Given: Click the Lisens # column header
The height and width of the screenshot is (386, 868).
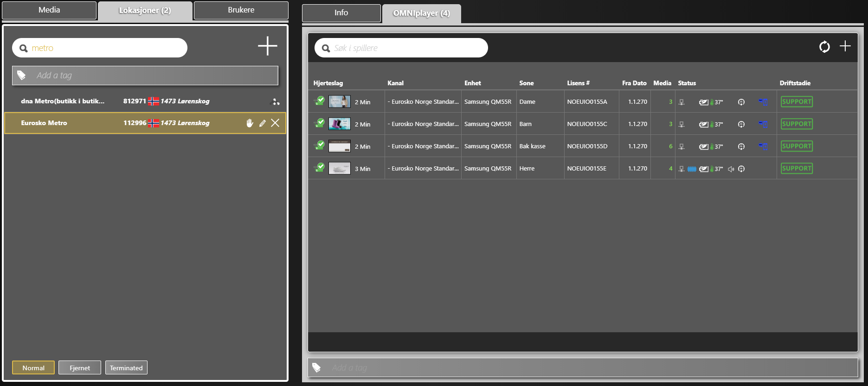Looking at the screenshot, I should tap(578, 83).
